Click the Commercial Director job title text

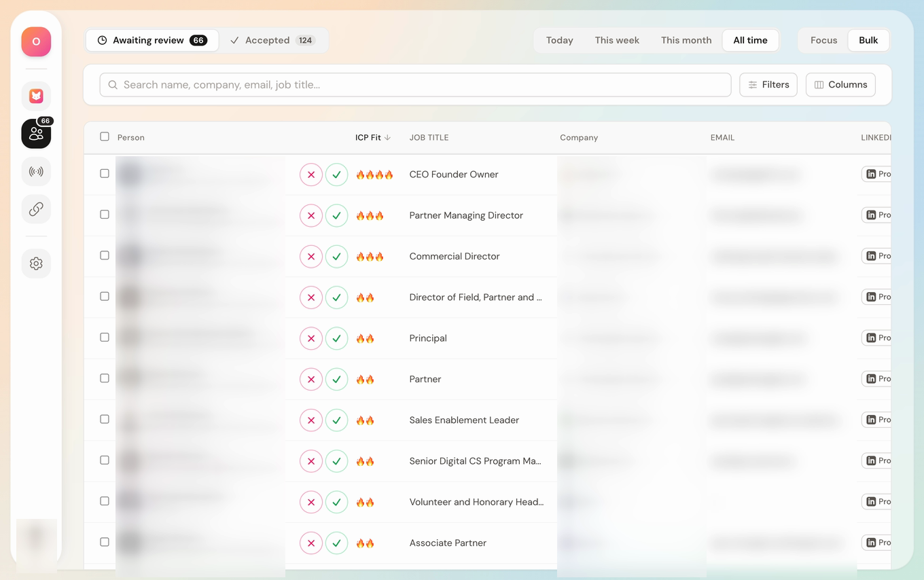click(x=455, y=256)
